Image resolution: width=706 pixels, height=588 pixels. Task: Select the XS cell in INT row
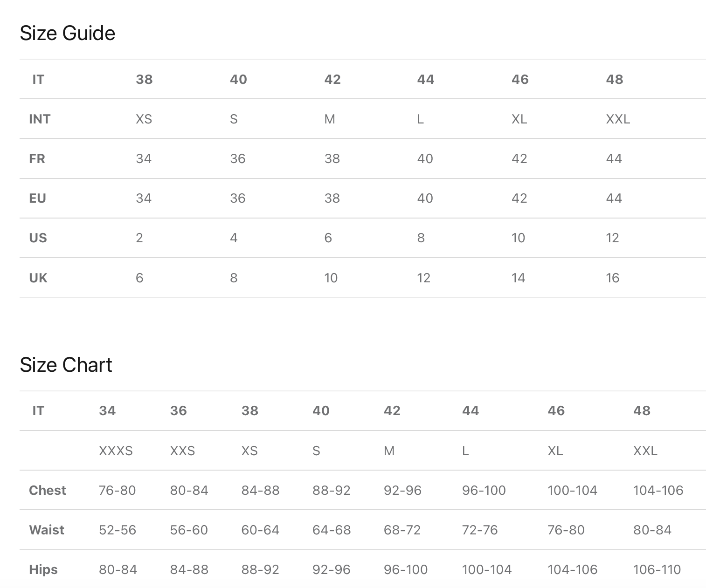click(x=144, y=119)
